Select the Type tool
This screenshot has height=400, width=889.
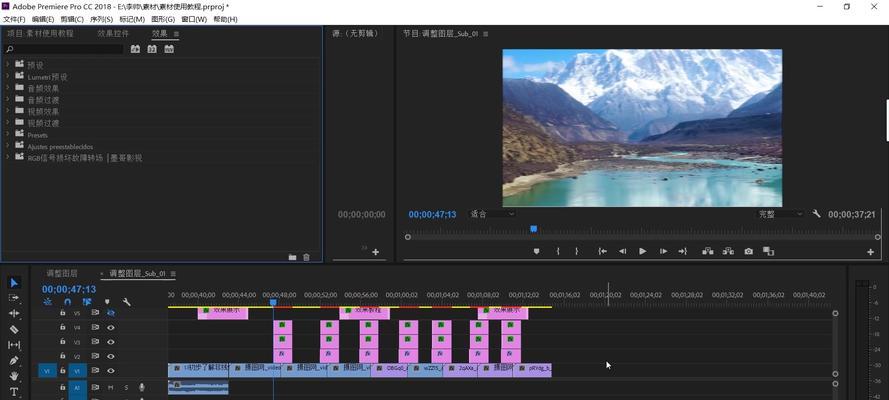click(14, 392)
